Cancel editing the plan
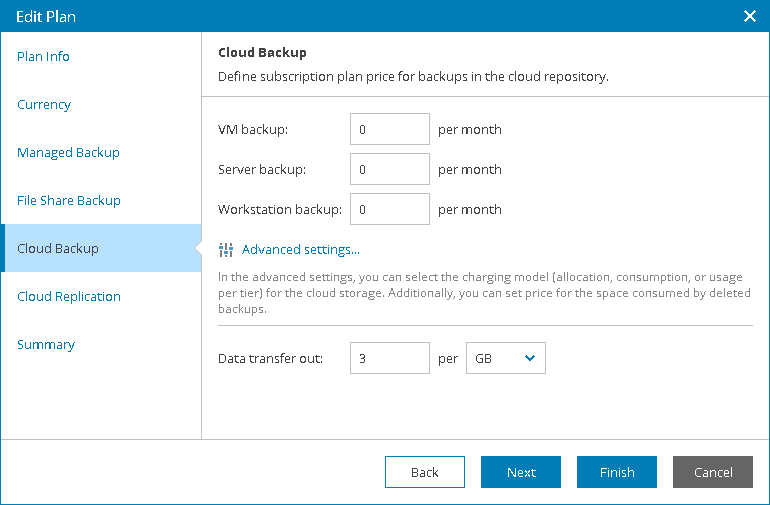Viewport: 770px width, 505px height. click(713, 472)
